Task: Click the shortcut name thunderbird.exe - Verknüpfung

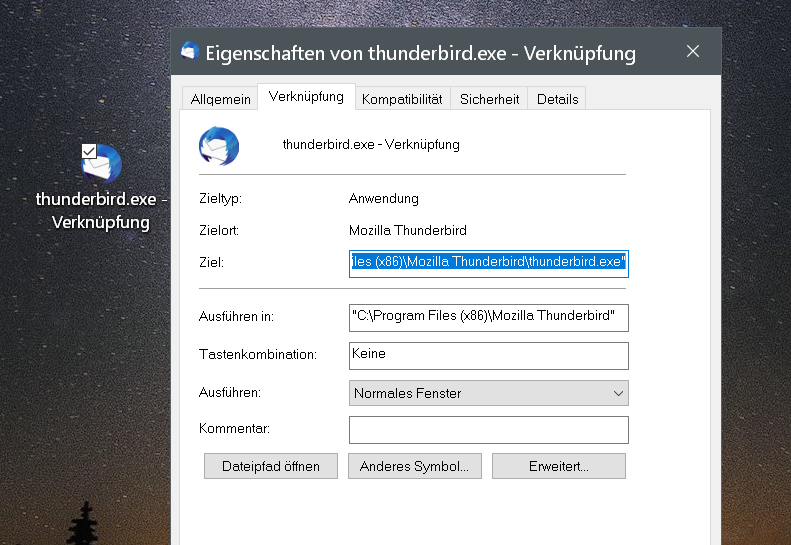Action: 371,145
